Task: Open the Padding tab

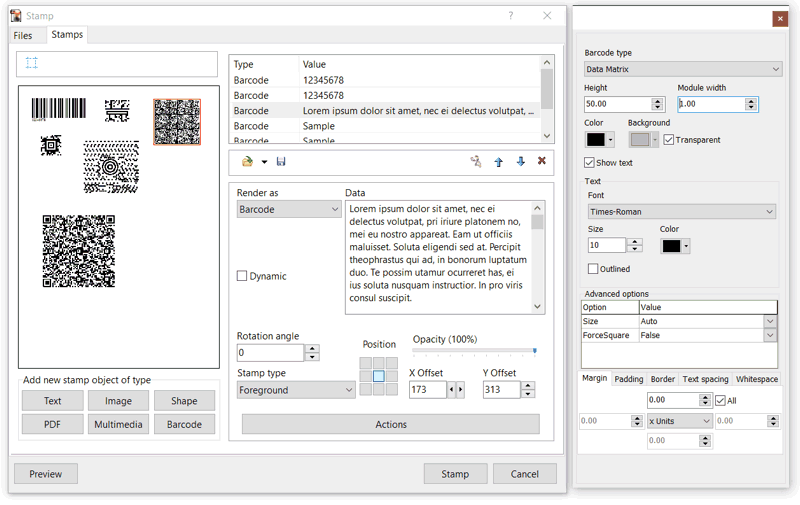Action: pos(629,379)
